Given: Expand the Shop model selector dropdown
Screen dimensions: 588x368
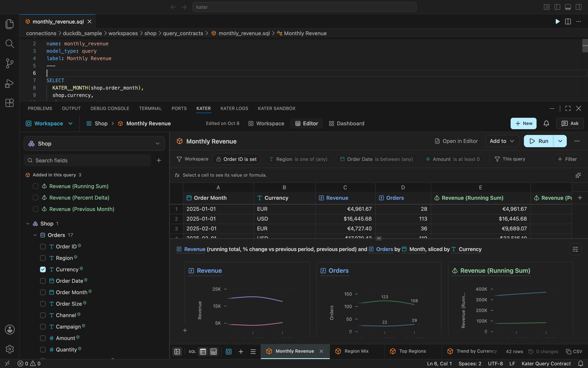Looking at the screenshot, I should click(94, 144).
